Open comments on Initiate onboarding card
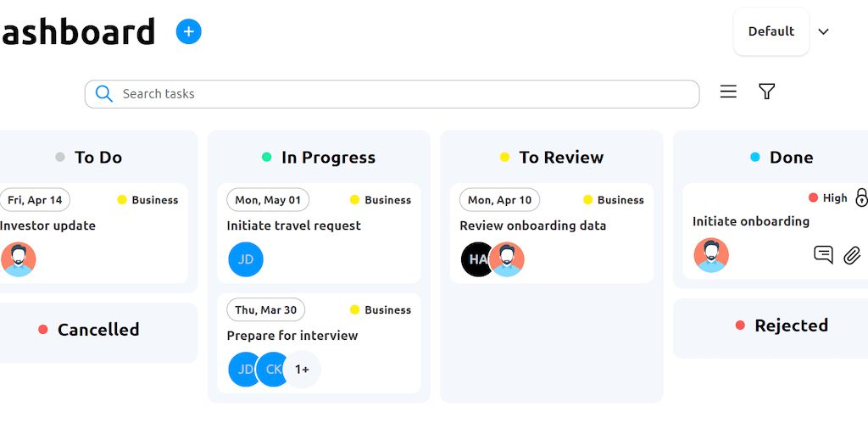 pos(823,254)
